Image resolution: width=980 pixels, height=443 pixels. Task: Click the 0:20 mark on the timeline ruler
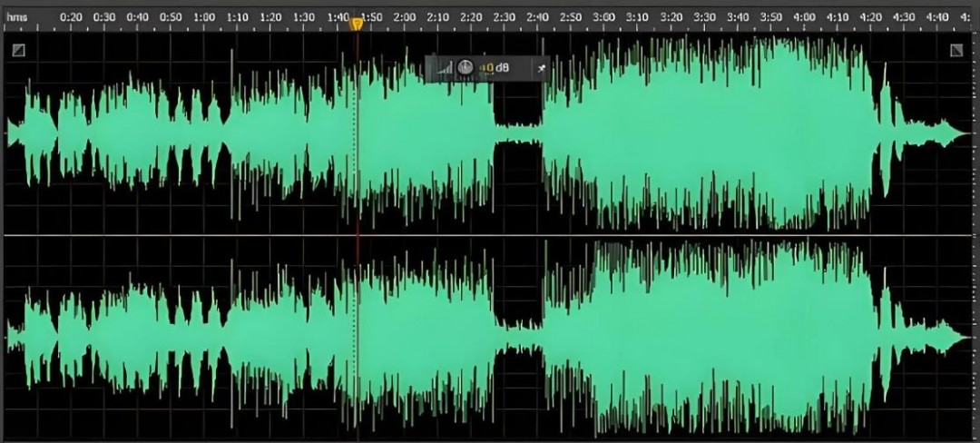pos(72,17)
